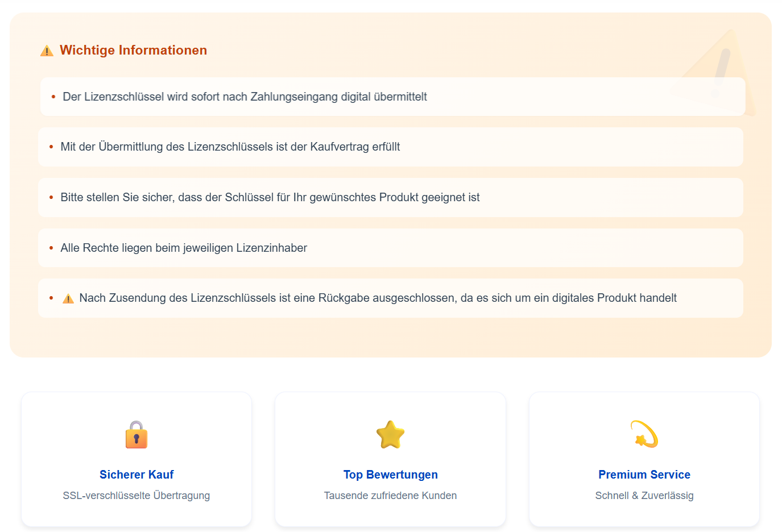The width and height of the screenshot is (782, 532).
Task: Click the Schnell & Zuverlässig caption
Action: click(x=644, y=496)
